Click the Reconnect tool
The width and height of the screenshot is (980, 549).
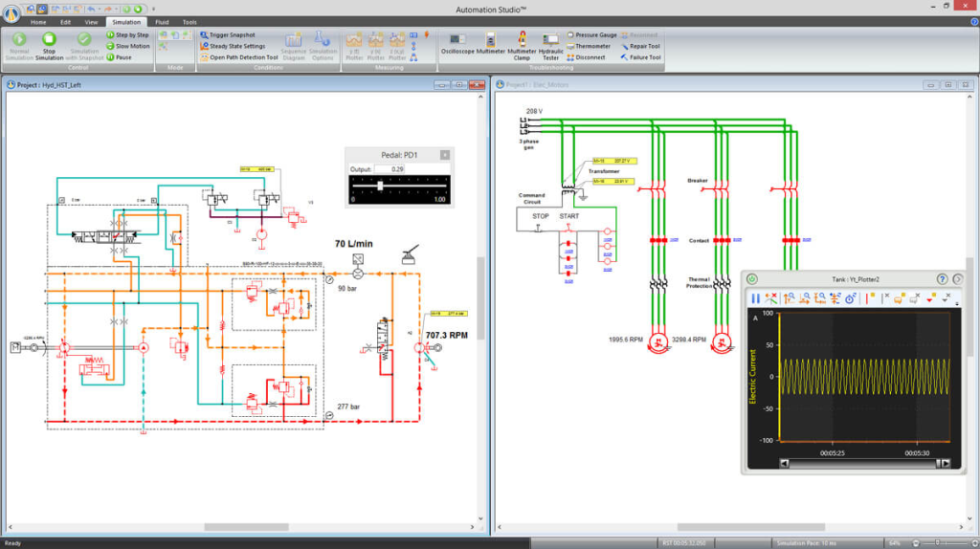pyautogui.click(x=638, y=35)
